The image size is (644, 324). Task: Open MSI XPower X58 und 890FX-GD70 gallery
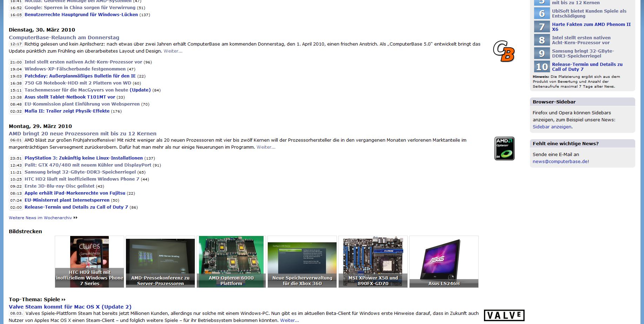[x=373, y=262]
